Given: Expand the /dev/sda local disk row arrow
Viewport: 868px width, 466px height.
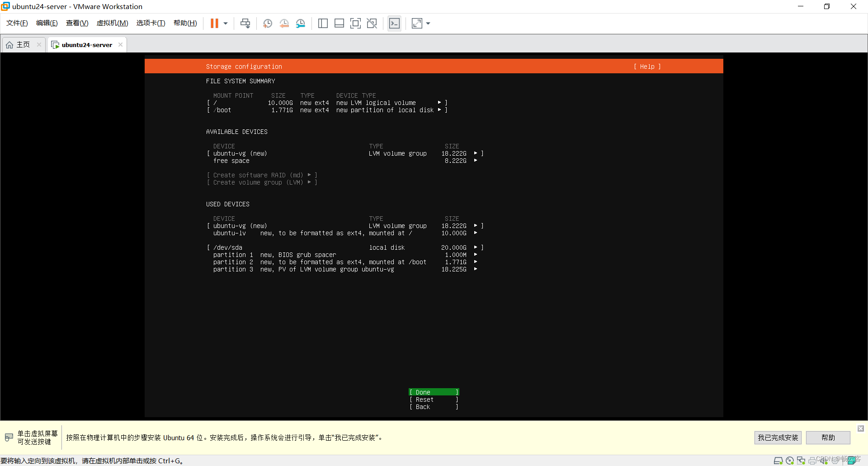Looking at the screenshot, I should pos(476,247).
